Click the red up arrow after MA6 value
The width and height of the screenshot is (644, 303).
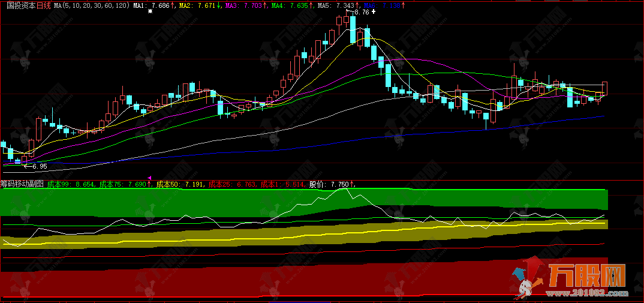(402, 5)
